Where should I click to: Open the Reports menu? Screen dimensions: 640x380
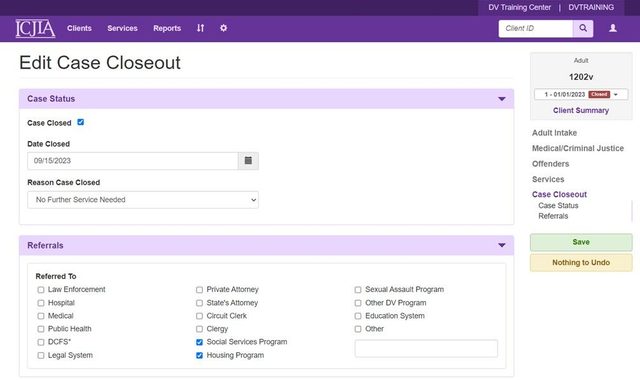167,28
